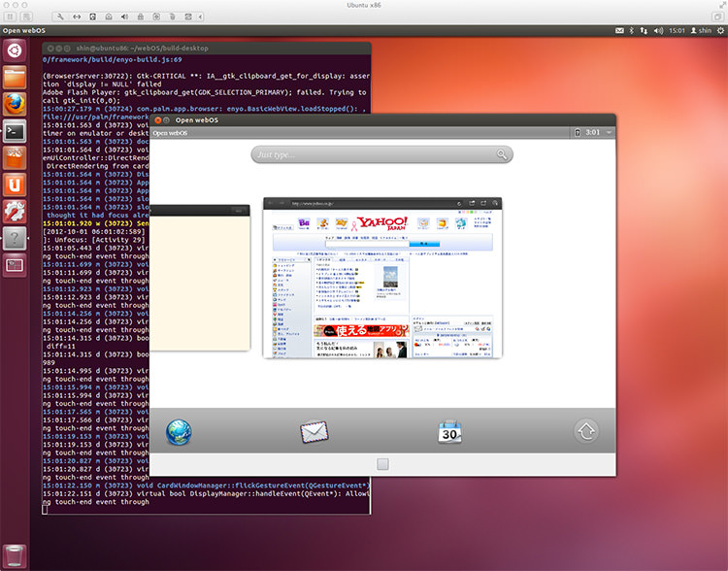Open Ubuntu Software Center launcher icon
This screenshot has height=571, width=728.
point(15,158)
